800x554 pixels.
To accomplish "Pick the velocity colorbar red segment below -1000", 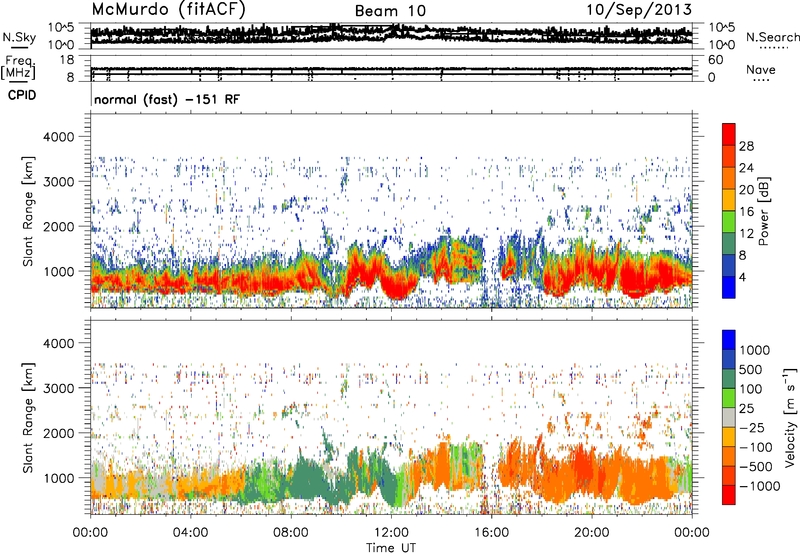I will click(729, 495).
